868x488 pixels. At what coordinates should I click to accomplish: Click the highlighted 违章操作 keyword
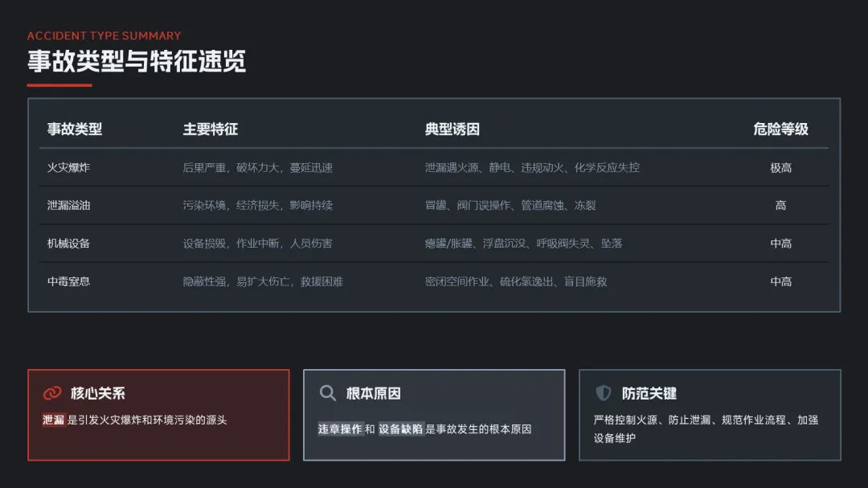pyautogui.click(x=340, y=429)
